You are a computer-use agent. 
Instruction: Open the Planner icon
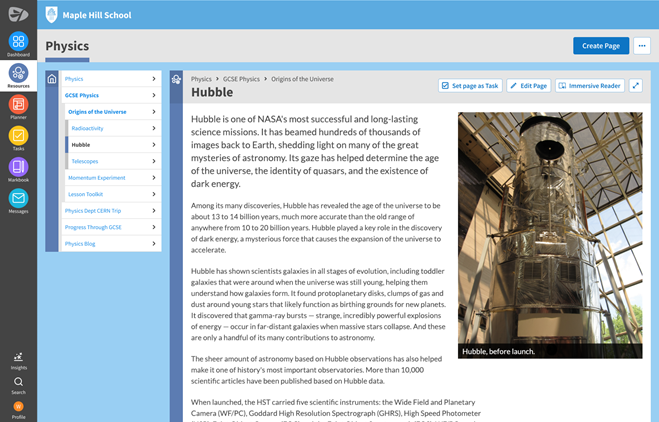click(18, 104)
